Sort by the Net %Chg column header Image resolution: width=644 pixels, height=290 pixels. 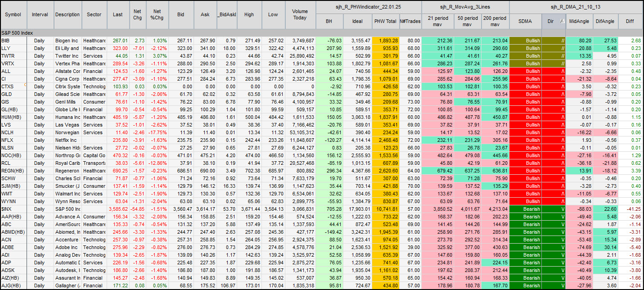[157, 14]
